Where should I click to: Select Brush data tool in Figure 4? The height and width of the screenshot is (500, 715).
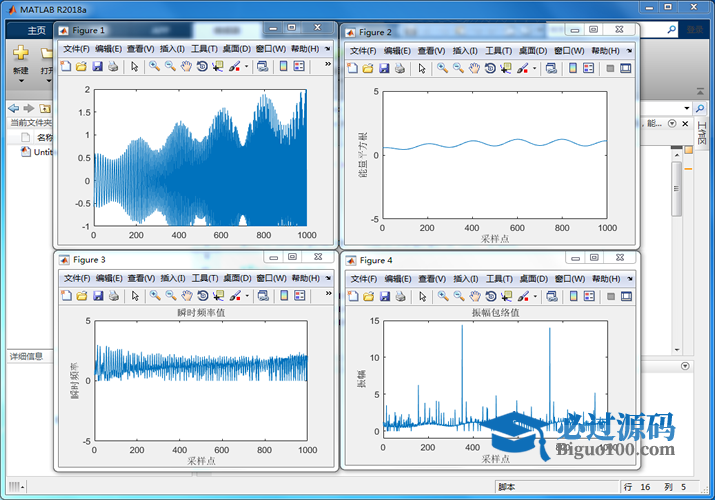tap(523, 297)
